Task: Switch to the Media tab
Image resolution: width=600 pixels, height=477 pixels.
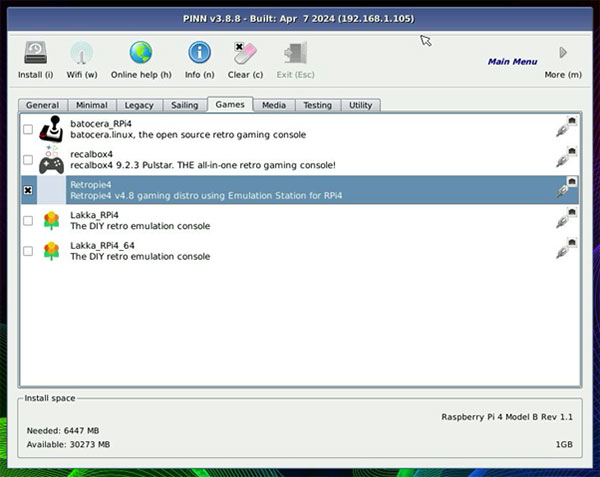Action: pos(274,105)
